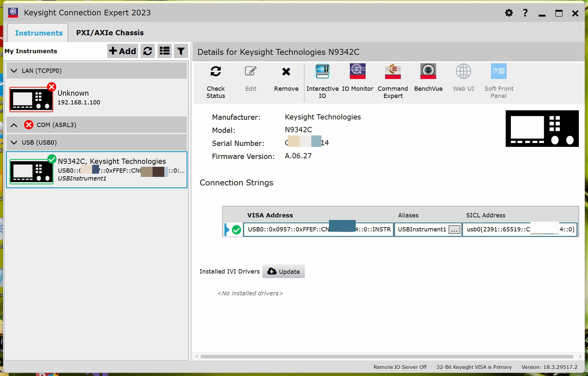This screenshot has height=376, width=588.
Task: Click the scrollbar right arrow
Action: [580, 356]
